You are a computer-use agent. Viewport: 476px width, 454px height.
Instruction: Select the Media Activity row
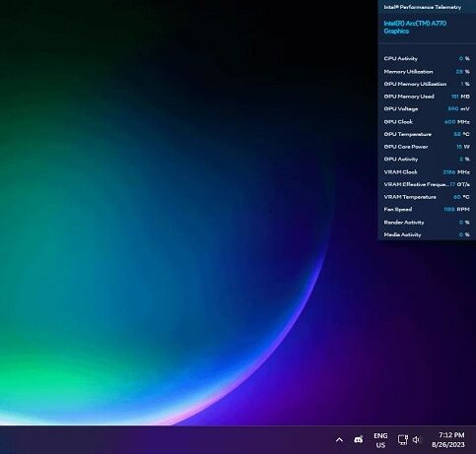427,234
